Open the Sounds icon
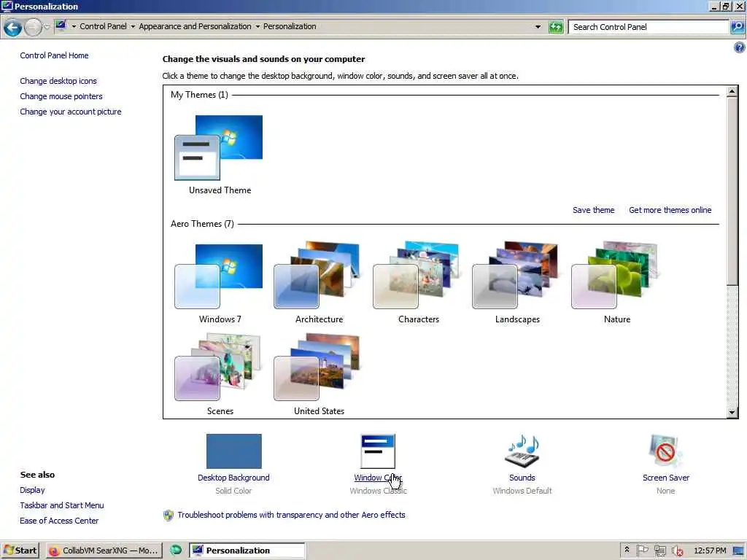The height and width of the screenshot is (560, 747). tap(522, 451)
